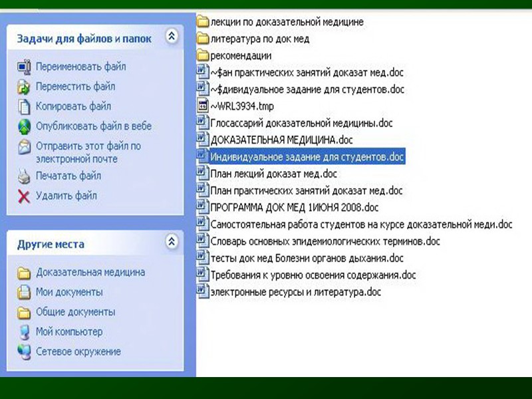The image size is (532, 399).
Task: Select План практических занятий доказат мед.doc
Action: [x=307, y=191]
